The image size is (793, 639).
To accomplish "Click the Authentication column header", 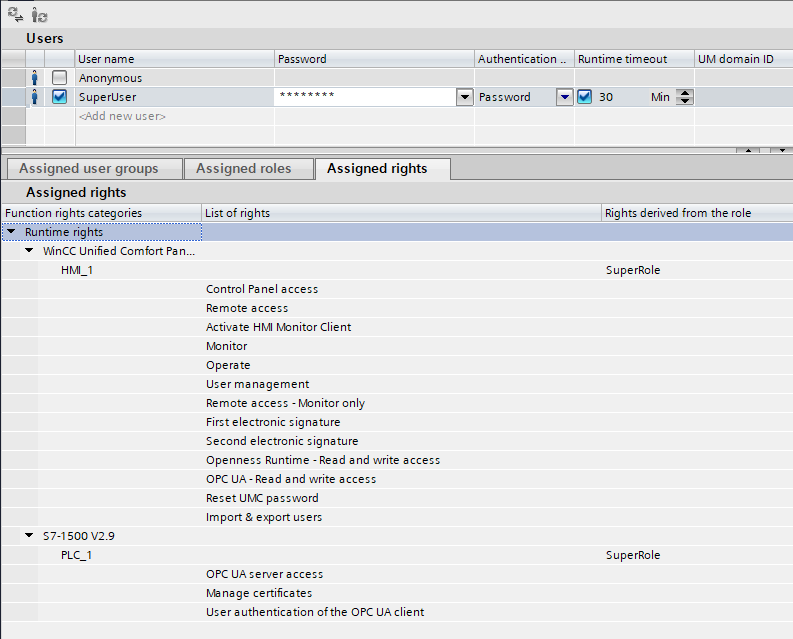I will point(524,59).
